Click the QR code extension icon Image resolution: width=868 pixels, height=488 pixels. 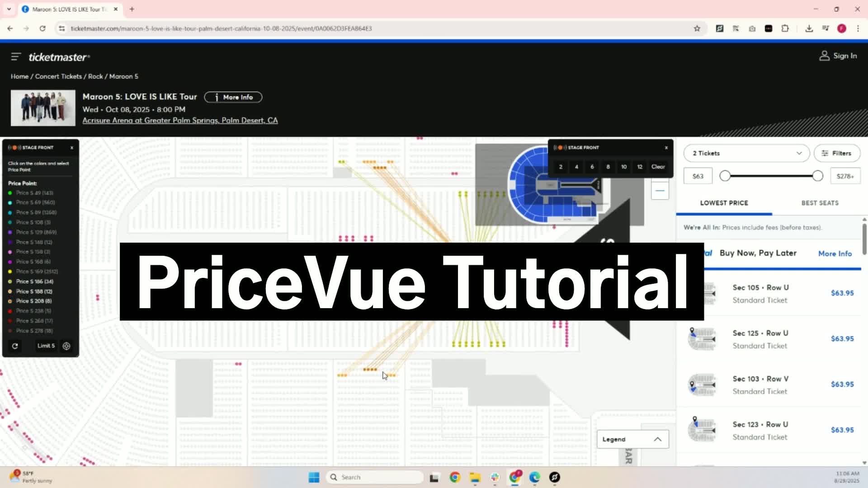pyautogui.click(x=736, y=28)
